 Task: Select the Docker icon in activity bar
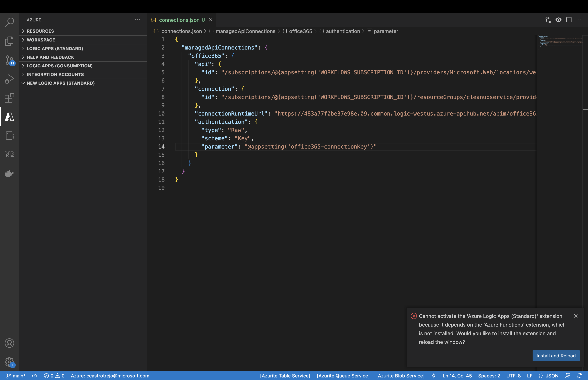click(9, 173)
